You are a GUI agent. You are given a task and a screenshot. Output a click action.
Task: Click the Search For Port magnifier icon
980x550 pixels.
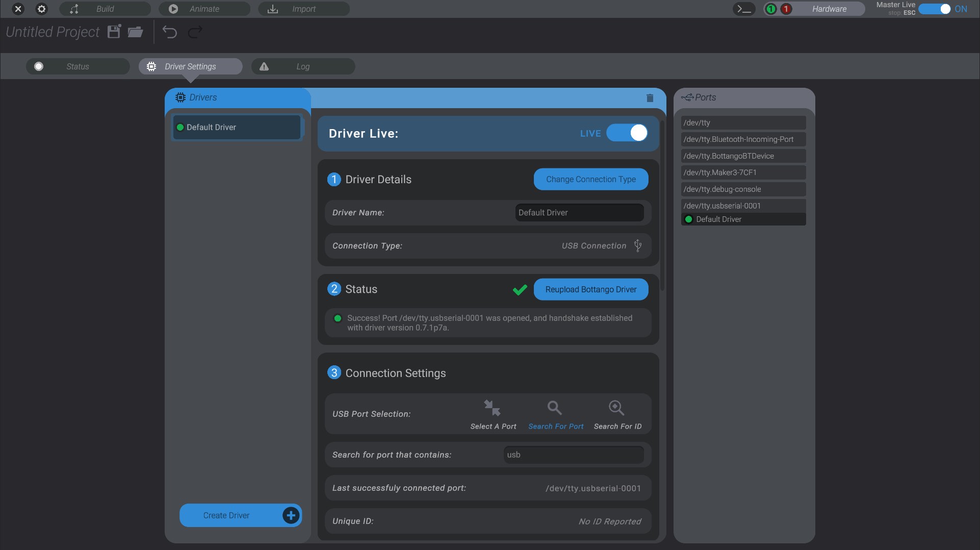(x=554, y=408)
